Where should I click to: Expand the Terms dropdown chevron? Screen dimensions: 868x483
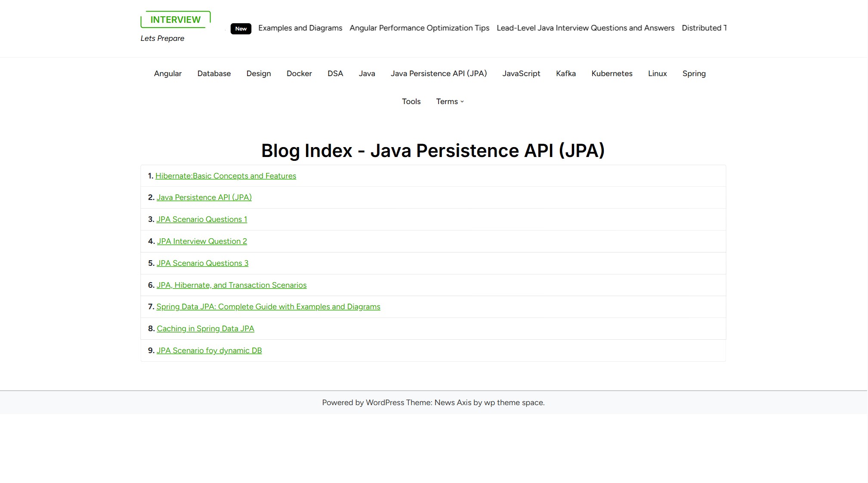pos(462,102)
